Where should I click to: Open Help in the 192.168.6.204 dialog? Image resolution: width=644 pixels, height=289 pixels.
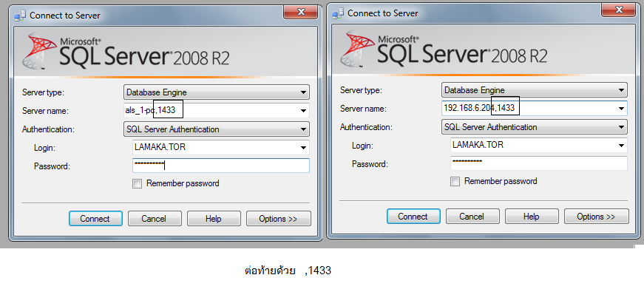532,217
